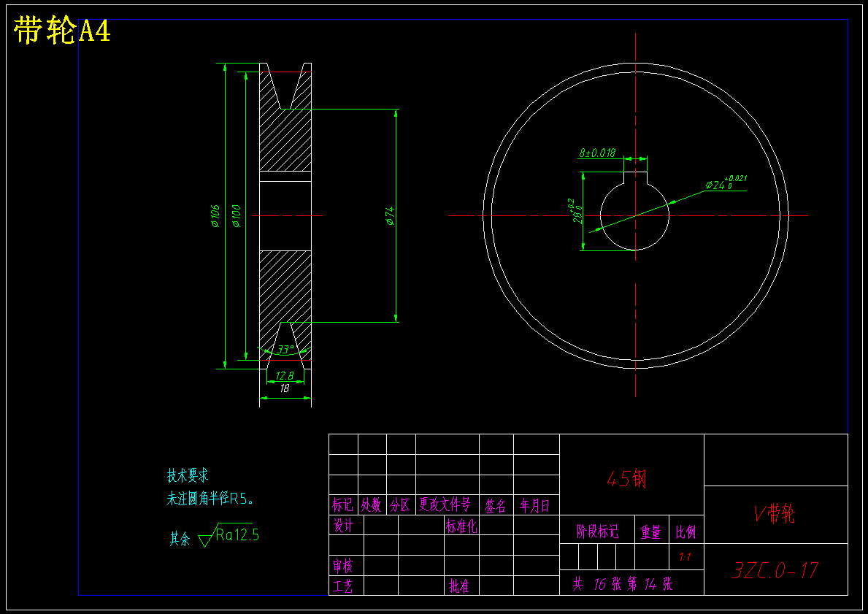The height and width of the screenshot is (614, 868).
Task: Pick the Ra12.5 roughness value
Action: [x=237, y=535]
